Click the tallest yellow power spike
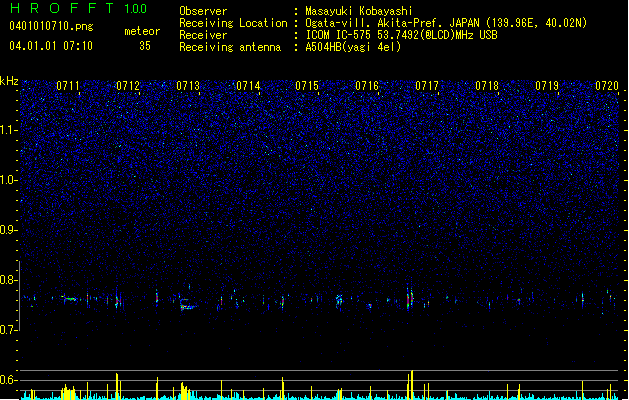Screen dimensions: 629x400 412,384
